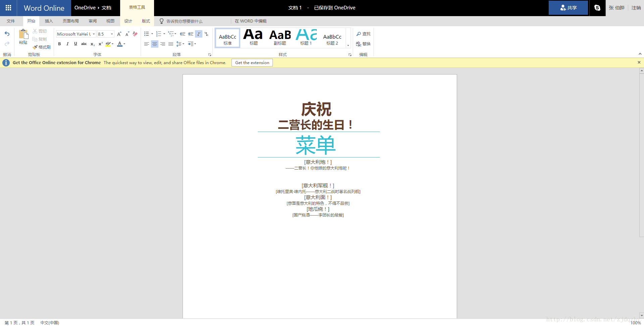This screenshot has height=326, width=644.
Task: Switch to the 插入 insert tab
Action: pyautogui.click(x=49, y=21)
